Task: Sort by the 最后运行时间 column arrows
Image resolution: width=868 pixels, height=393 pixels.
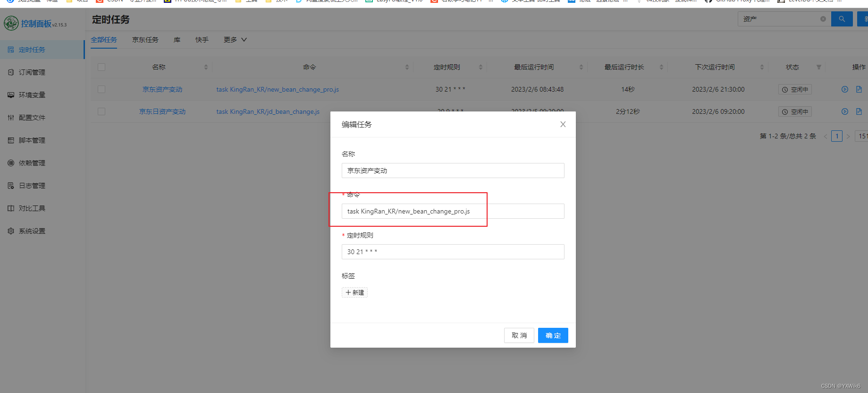Action: [x=581, y=67]
